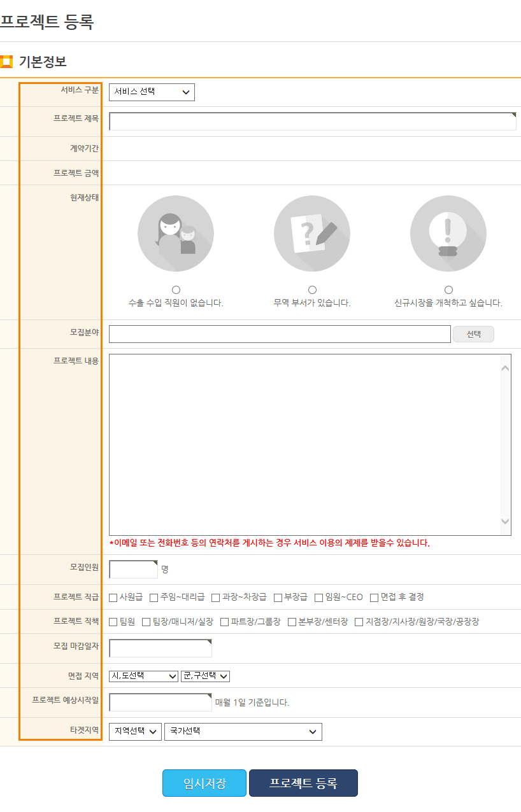
Task: Expand the 시,도선택 dropdown
Action: tap(143, 676)
